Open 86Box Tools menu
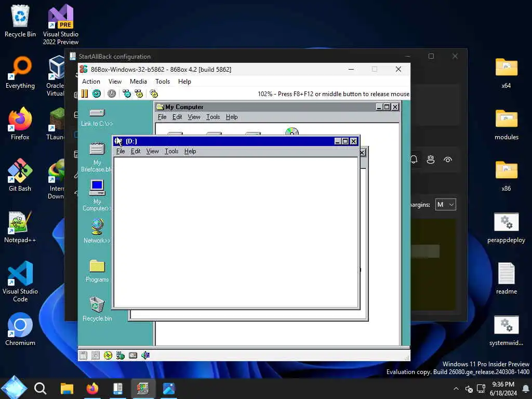This screenshot has width=532, height=399. click(x=163, y=82)
